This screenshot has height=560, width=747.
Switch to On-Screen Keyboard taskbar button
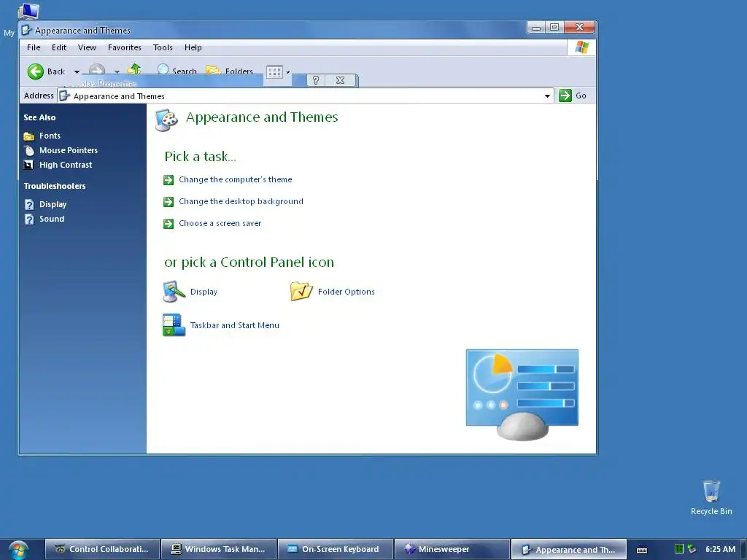click(x=336, y=549)
